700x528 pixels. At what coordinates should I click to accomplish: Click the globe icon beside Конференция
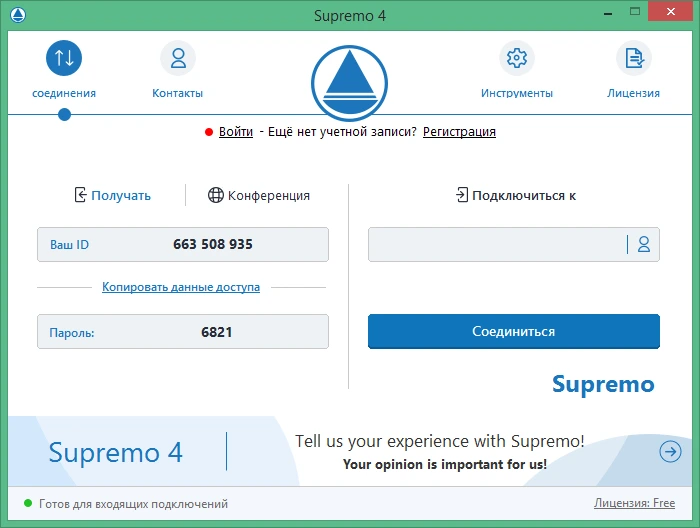(216, 195)
